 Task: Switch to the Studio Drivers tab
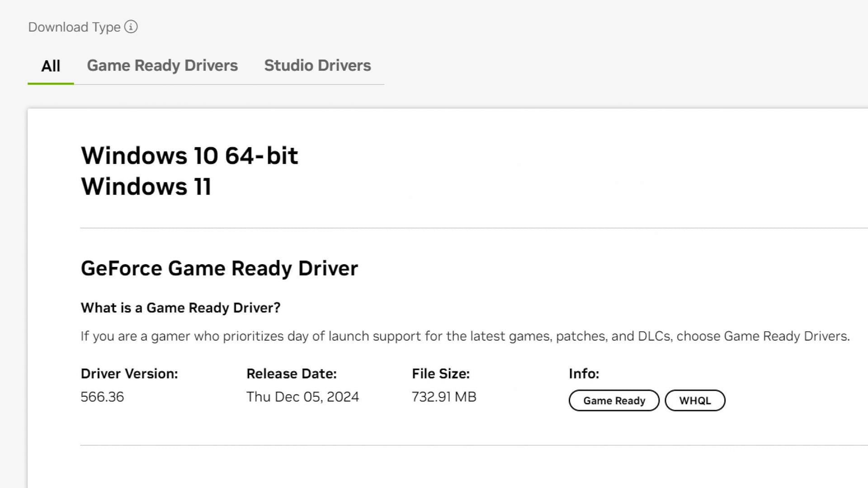pyautogui.click(x=317, y=66)
